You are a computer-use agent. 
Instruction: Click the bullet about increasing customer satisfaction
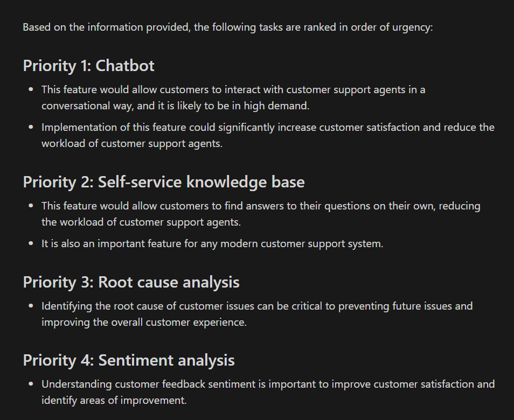click(x=268, y=135)
